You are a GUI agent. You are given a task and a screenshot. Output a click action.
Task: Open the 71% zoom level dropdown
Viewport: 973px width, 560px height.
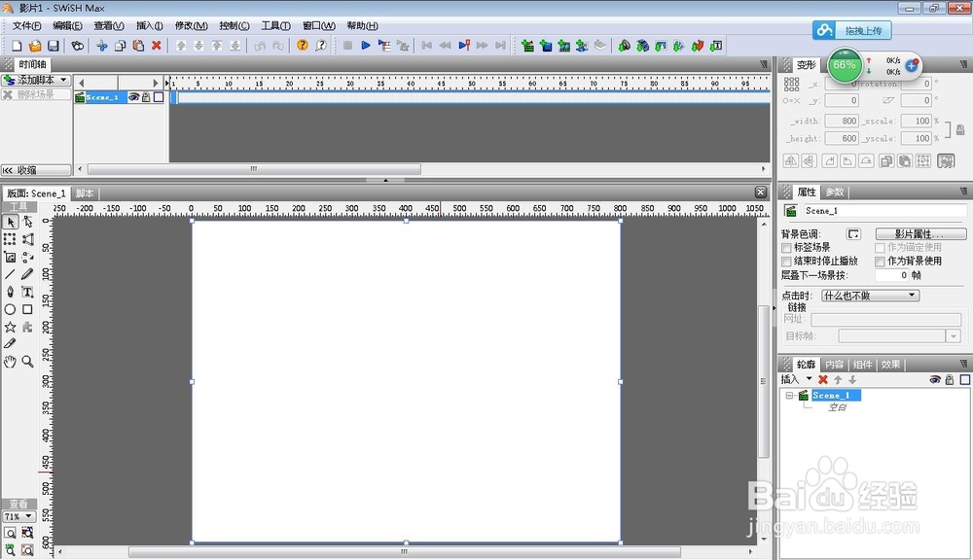(x=18, y=516)
